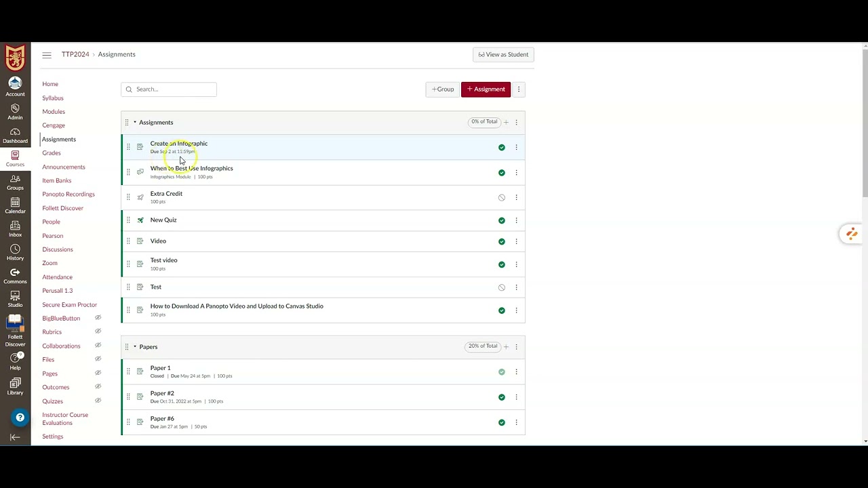
Task: Unpublish the Video assignment
Action: point(502,241)
